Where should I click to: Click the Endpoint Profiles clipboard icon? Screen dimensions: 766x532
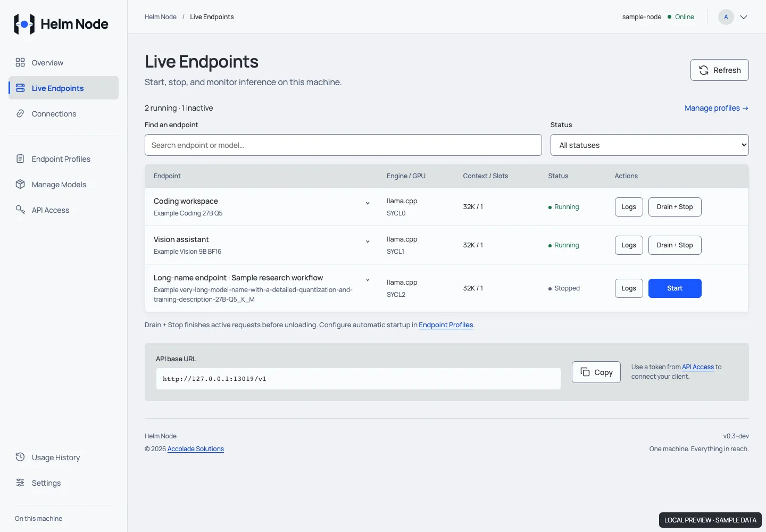(x=20, y=159)
